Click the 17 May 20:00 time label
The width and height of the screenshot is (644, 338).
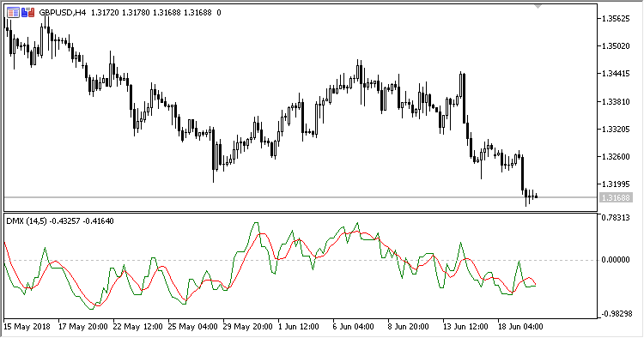[83, 327]
